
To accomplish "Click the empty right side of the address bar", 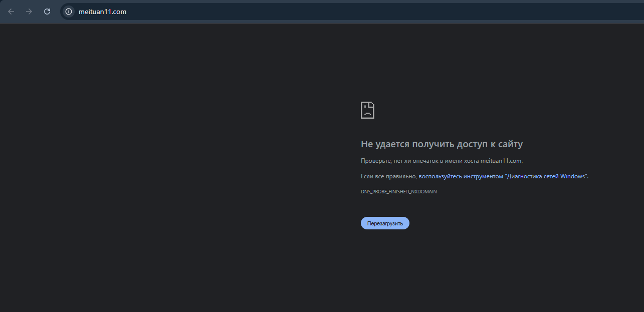I will (x=451, y=12).
